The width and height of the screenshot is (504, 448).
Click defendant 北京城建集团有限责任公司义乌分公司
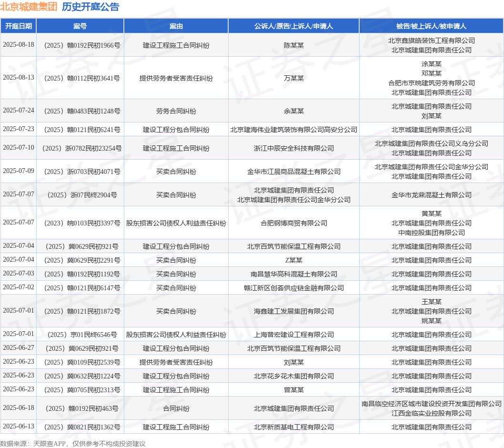432,143
